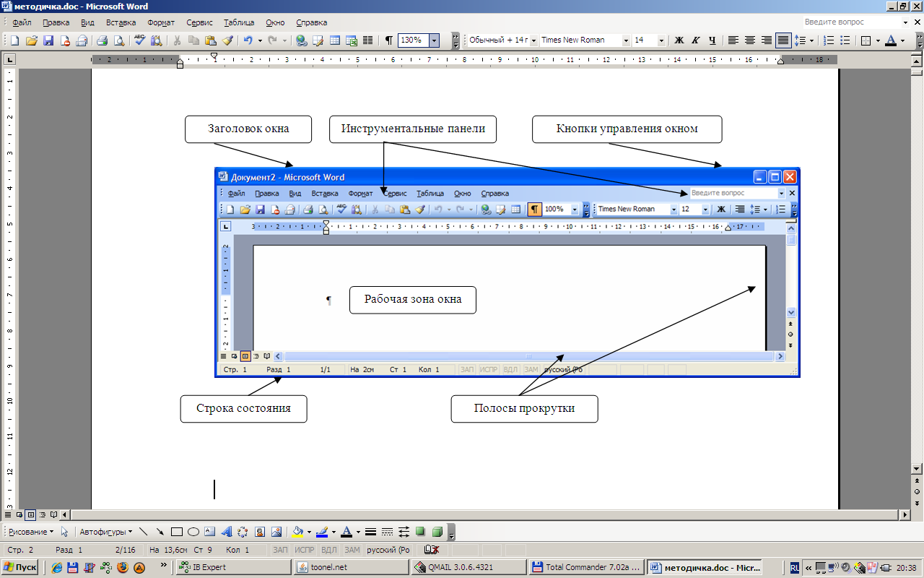Open the Таблица menu
Screen dimensions: 924x578
[x=239, y=22]
